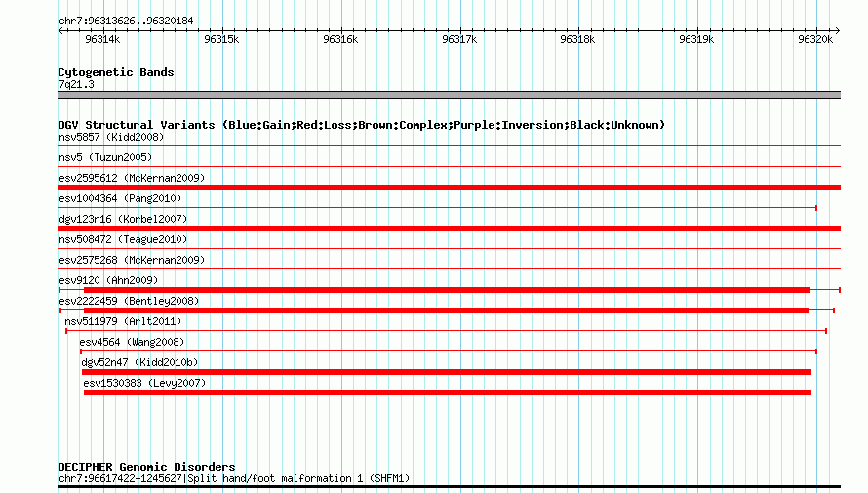
Task: Select the 96316k ruler tick label
Action: tap(340, 39)
